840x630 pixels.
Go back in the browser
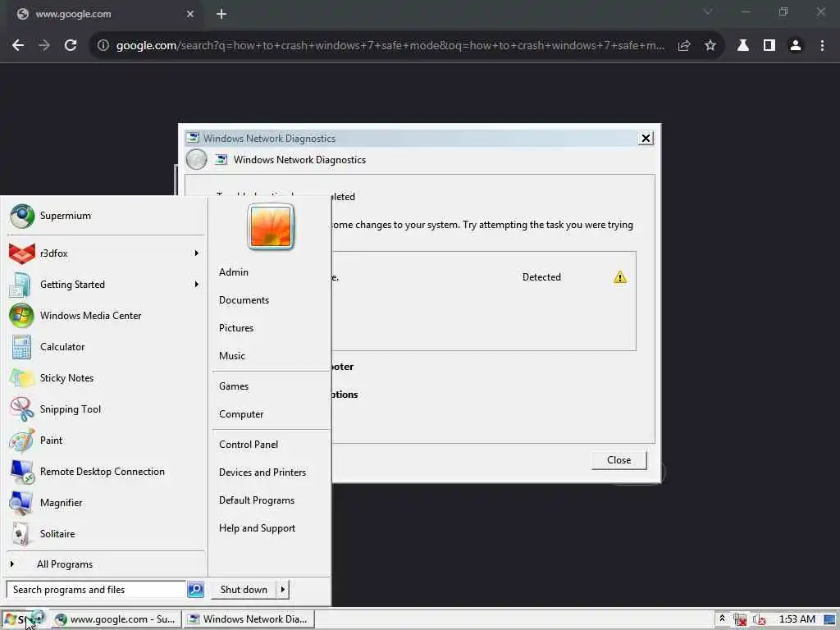pyautogui.click(x=18, y=46)
